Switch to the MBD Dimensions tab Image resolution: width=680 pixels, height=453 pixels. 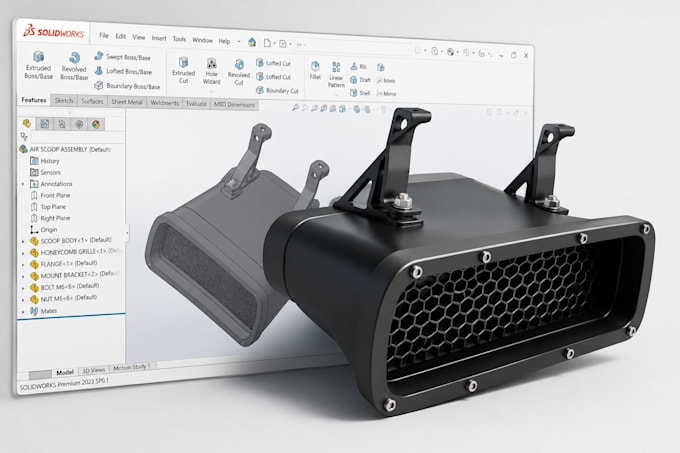click(x=235, y=104)
